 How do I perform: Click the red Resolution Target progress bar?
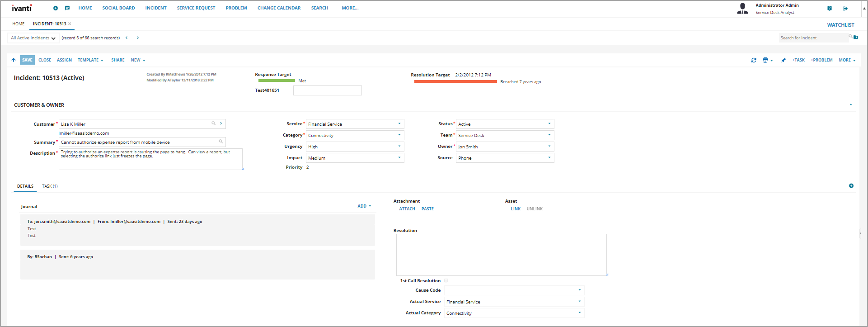pos(455,81)
